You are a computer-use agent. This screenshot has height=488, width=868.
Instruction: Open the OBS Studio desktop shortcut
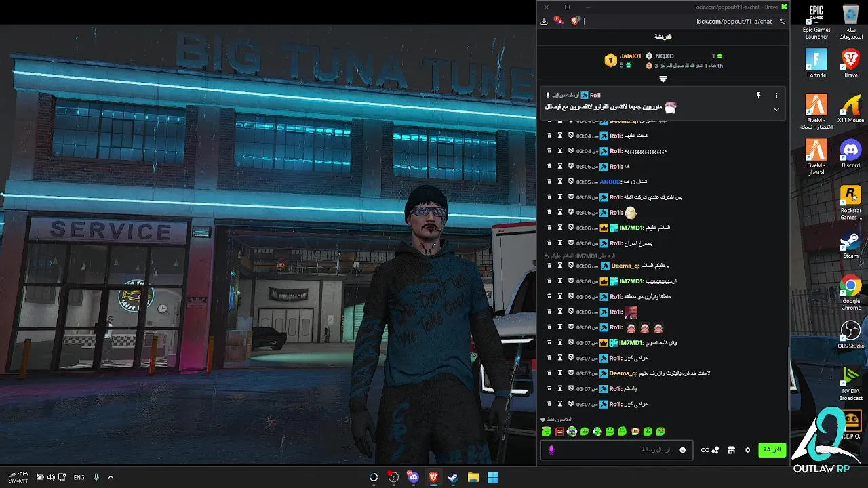point(850,335)
